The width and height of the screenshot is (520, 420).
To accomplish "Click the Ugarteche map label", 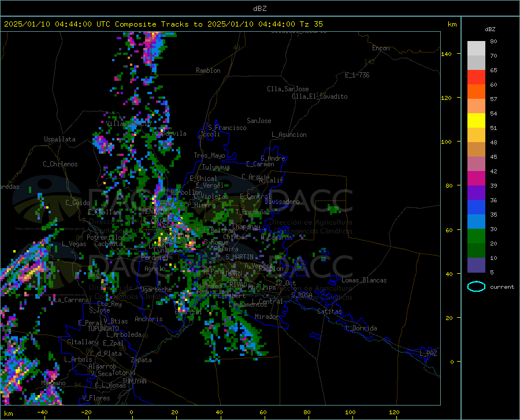I will coord(156,289).
